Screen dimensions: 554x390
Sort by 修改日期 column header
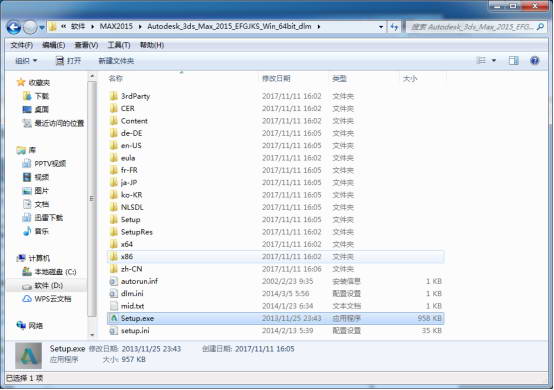click(x=276, y=78)
